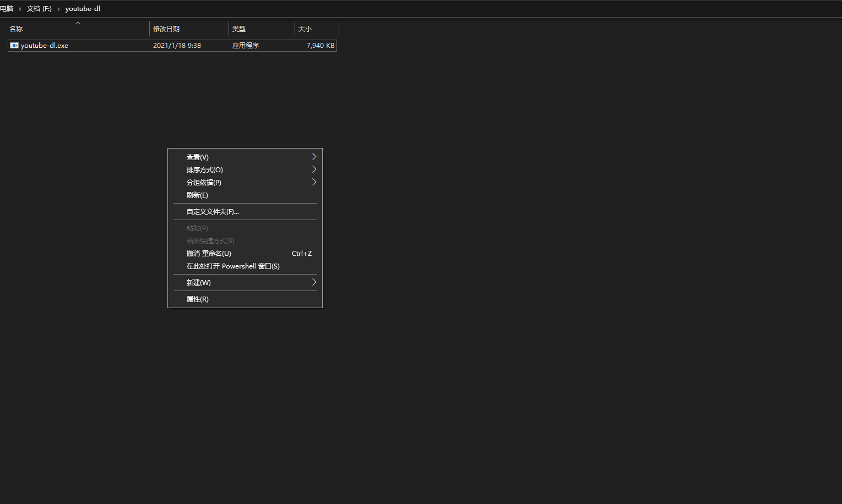
Task: Open the 查看(V) submenu
Action: pos(245,157)
